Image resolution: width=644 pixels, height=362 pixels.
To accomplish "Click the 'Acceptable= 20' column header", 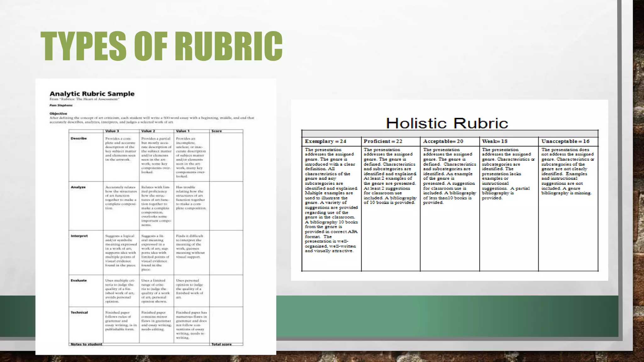I will 443,141.
